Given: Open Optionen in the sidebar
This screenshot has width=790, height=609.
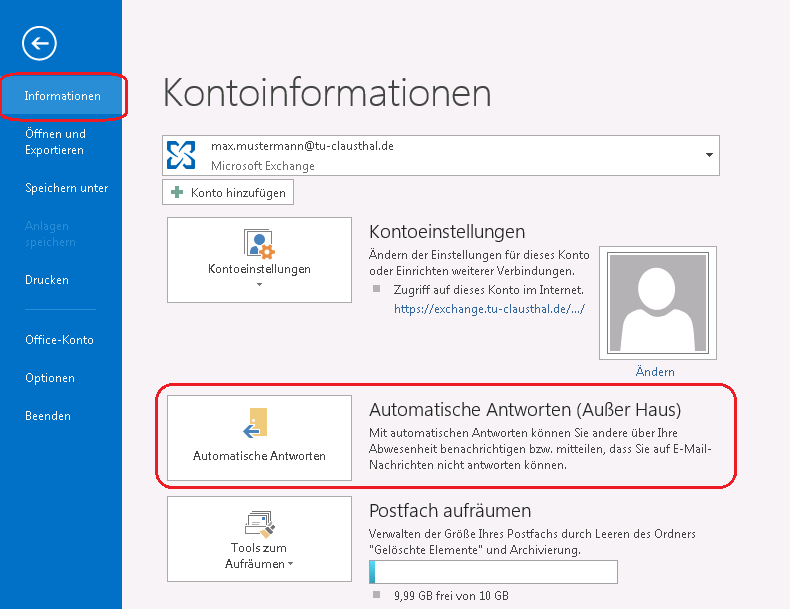Looking at the screenshot, I should 50,378.
